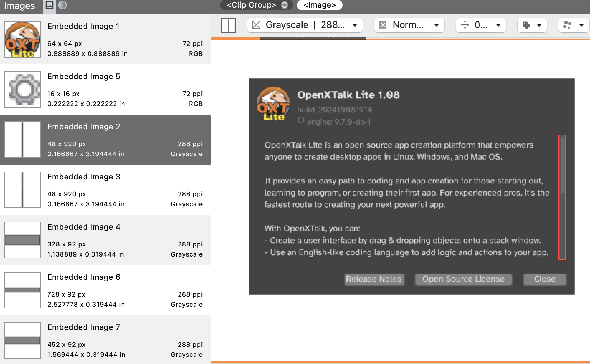Click the Release Notes button
This screenshot has width=590, height=364.
pos(374,279)
